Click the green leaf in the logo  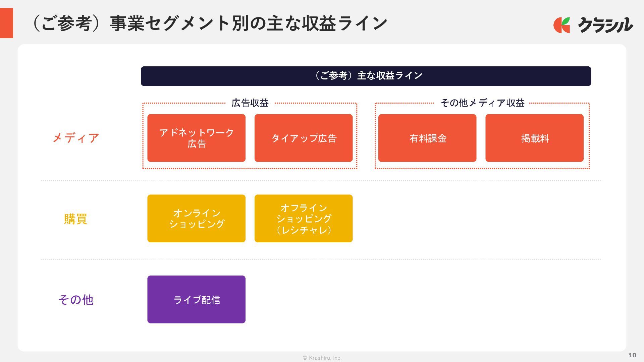566,21
